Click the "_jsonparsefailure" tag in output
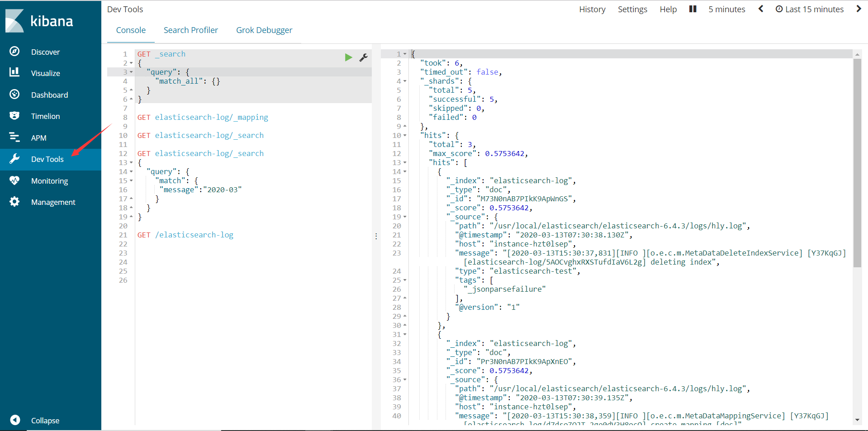The width and height of the screenshot is (868, 431). click(505, 289)
